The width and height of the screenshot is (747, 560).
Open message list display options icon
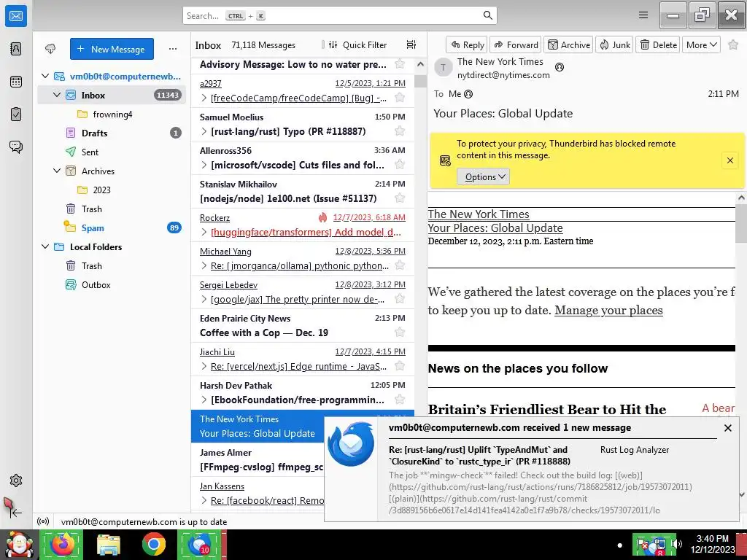pyautogui.click(x=411, y=44)
